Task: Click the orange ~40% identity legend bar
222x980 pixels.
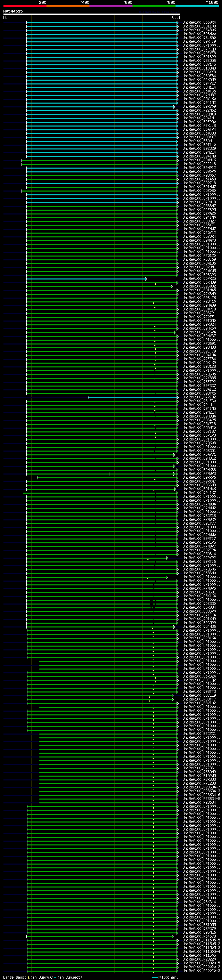Action: pos(68,6)
